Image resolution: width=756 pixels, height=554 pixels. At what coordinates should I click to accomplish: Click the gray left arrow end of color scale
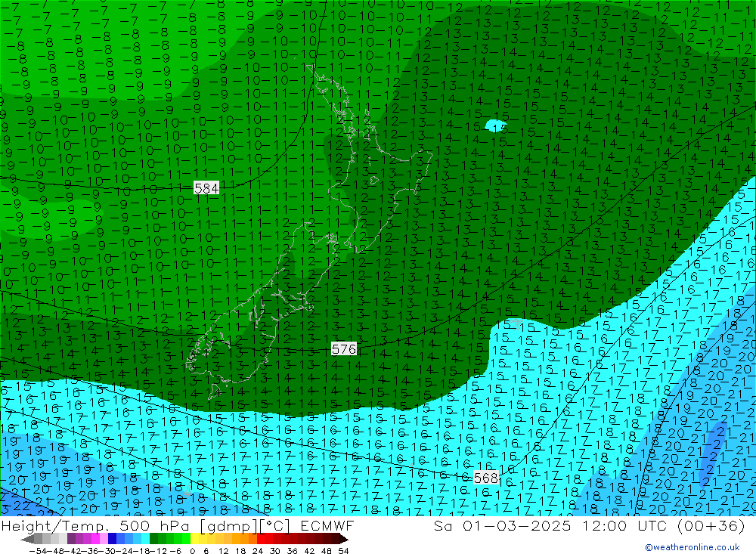[27, 539]
